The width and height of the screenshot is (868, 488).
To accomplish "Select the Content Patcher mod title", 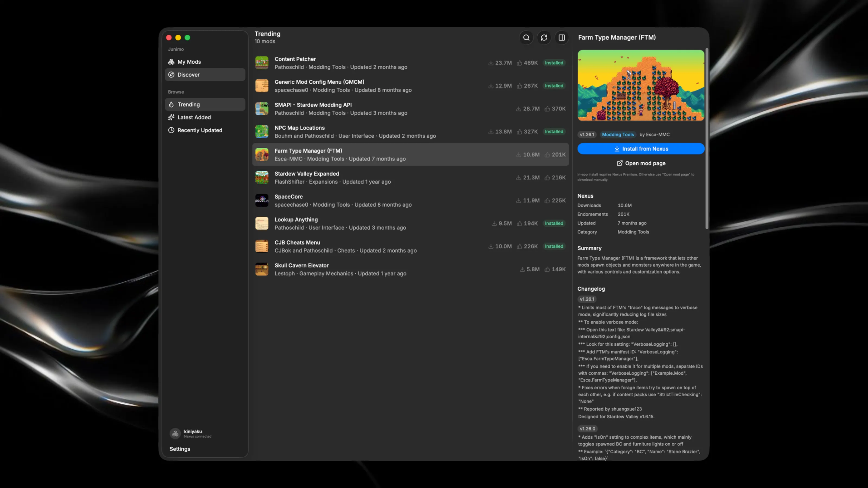I will [295, 59].
